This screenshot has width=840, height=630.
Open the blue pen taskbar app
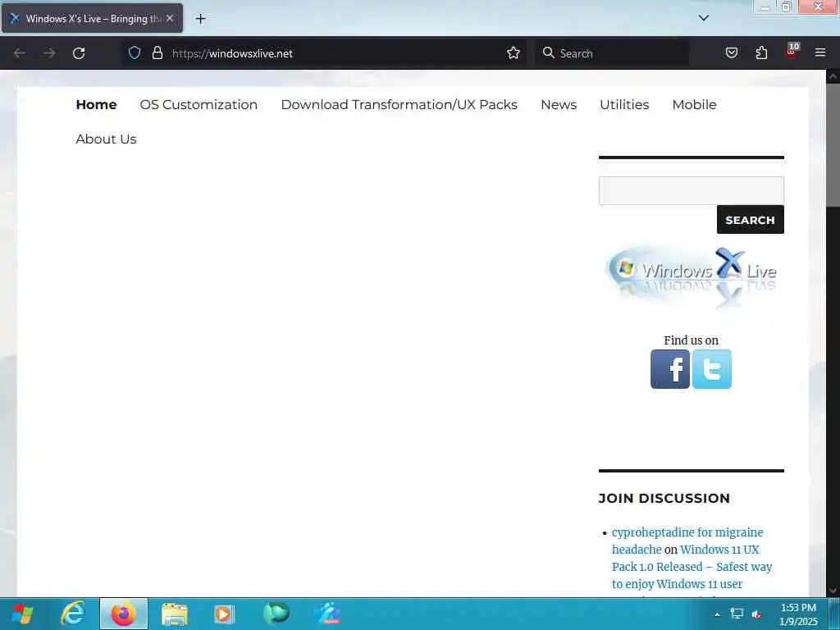coord(328,614)
